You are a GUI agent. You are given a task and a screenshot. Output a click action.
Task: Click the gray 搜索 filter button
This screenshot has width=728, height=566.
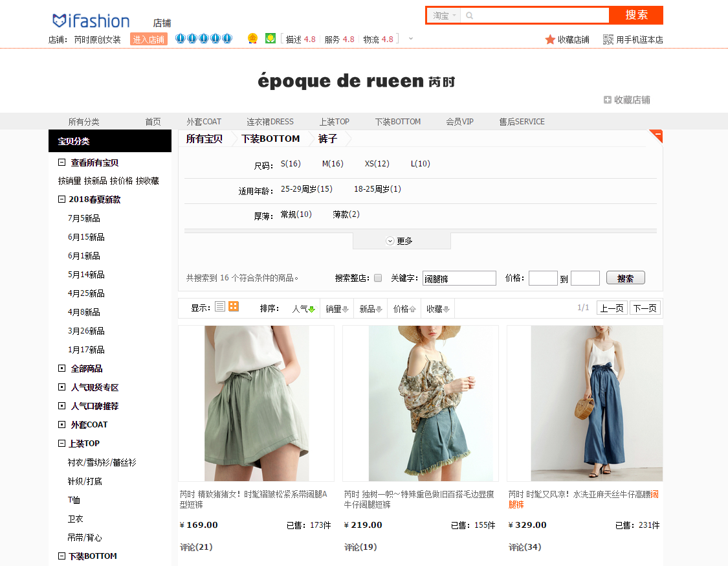[x=625, y=278]
